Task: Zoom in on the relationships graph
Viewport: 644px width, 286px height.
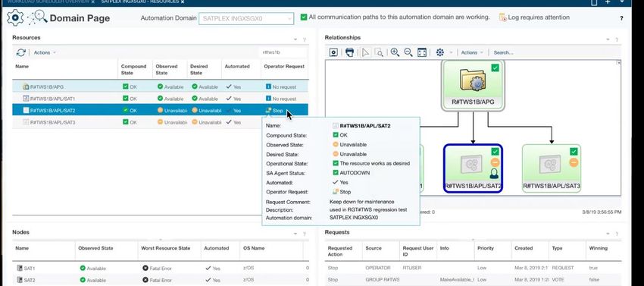Action: pos(395,52)
